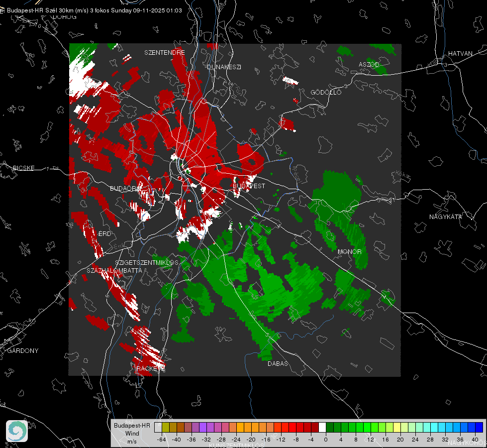Click the 0 legend scale value
This screenshot has height=448, width=487.
325,440
